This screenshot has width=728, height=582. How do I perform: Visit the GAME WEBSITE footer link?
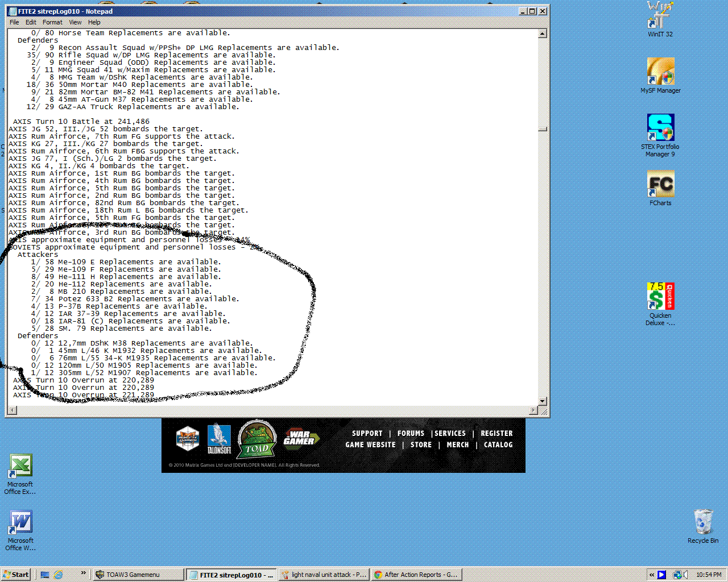[x=370, y=444]
